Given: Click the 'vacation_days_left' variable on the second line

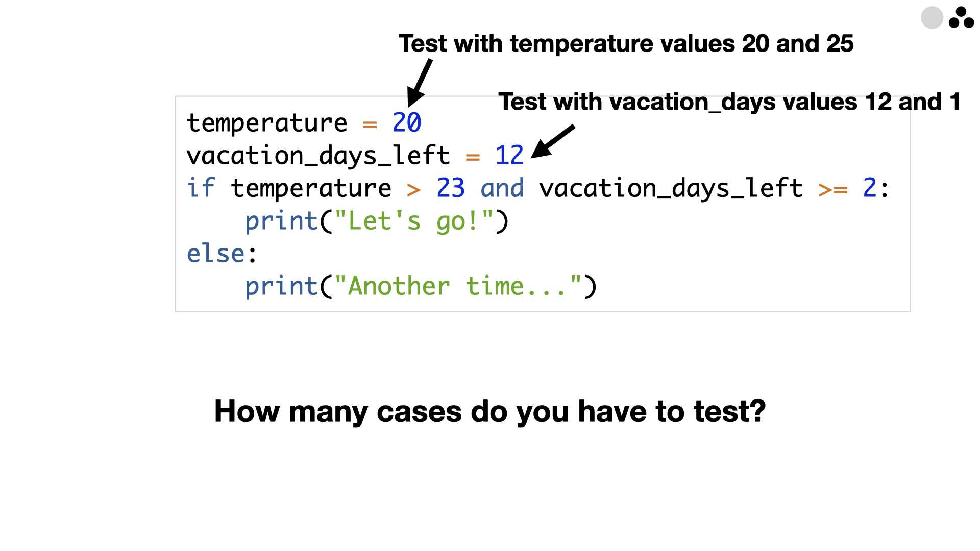Looking at the screenshot, I should (318, 156).
